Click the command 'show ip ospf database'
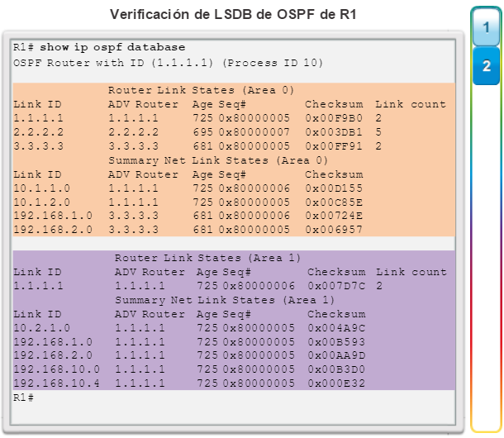504x438 pixels. (x=112, y=47)
